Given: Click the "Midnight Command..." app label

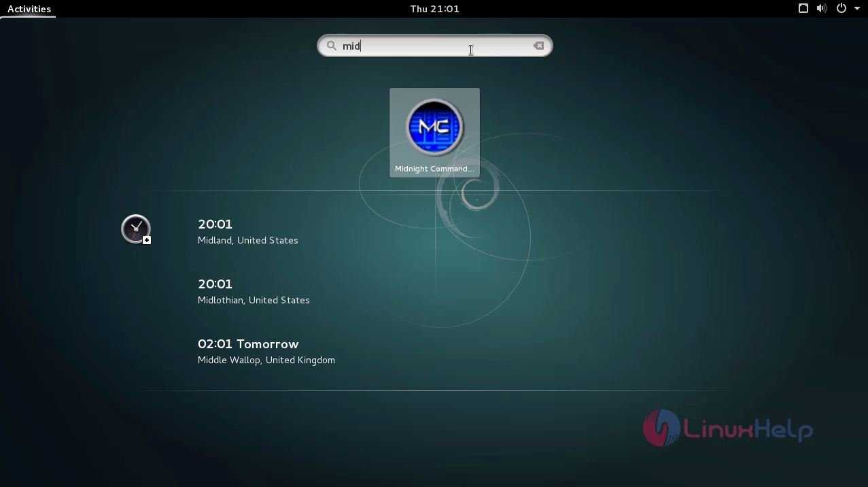Looking at the screenshot, I should [434, 169].
